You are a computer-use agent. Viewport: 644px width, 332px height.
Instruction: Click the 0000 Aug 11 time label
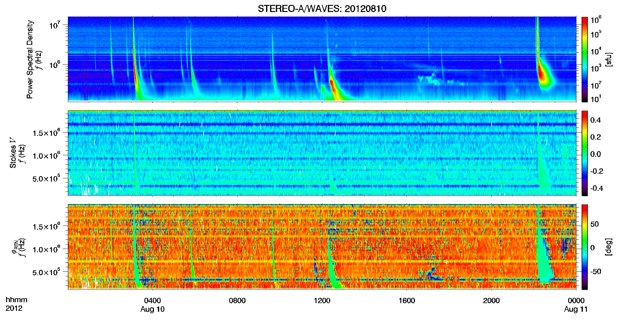(x=576, y=305)
